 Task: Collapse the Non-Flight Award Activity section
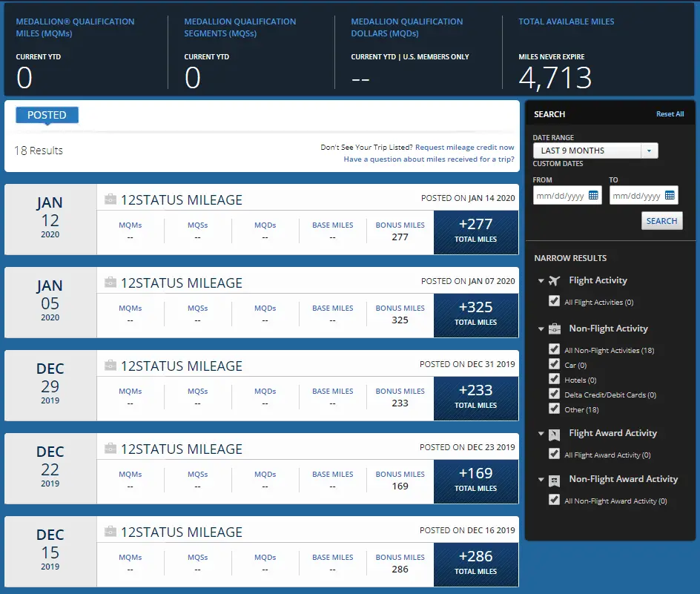point(541,480)
